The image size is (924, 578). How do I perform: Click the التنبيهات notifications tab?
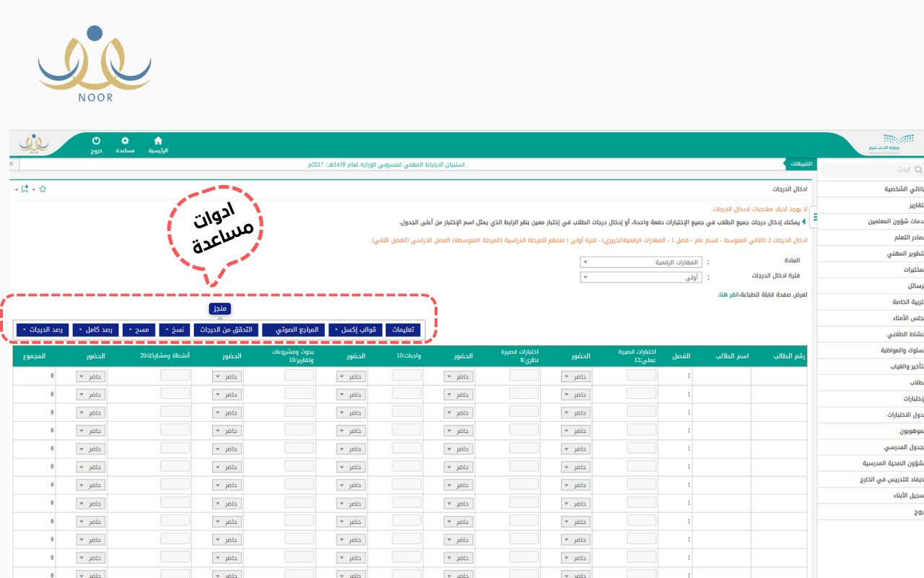coord(800,164)
